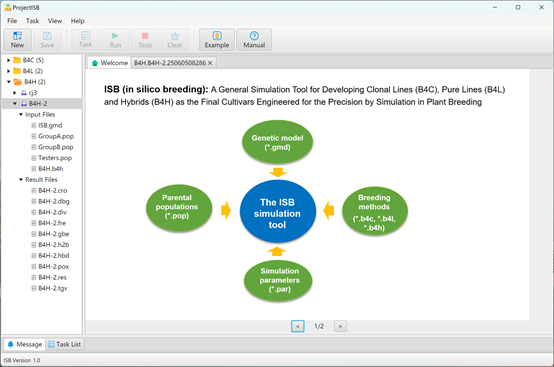Expand the B4L (2) folder arrow

(8, 71)
